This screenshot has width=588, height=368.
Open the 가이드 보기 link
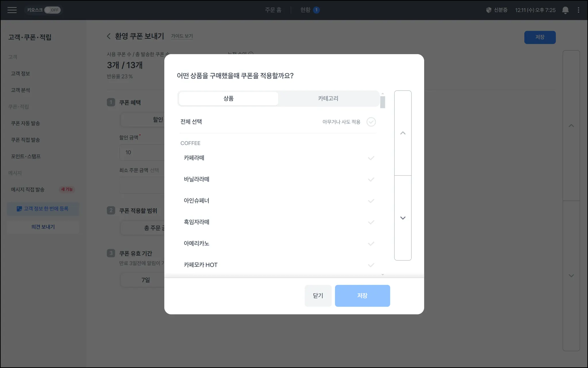point(182,36)
